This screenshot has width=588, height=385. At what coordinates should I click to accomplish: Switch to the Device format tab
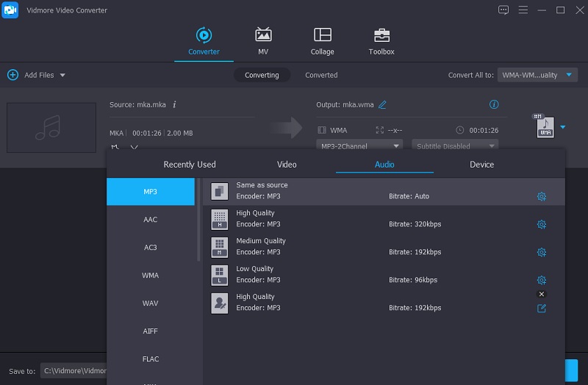(x=481, y=165)
